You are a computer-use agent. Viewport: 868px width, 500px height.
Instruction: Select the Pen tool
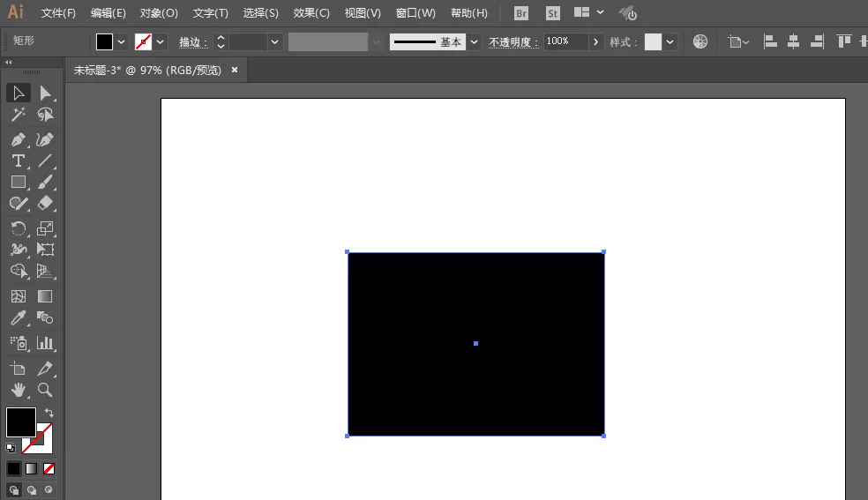19,139
